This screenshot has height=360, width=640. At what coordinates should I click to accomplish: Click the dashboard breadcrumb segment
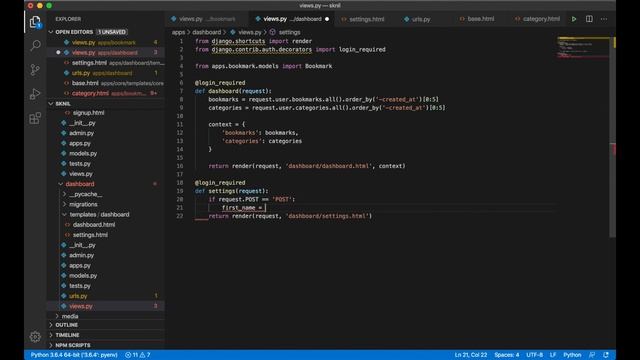207,32
